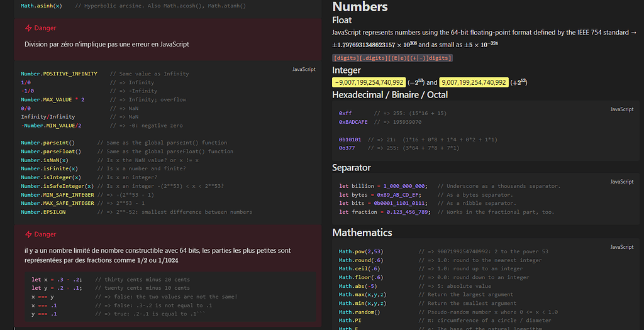
Task: Click the lightning icon of the 64 bits Danger callout
Action: 28,234
